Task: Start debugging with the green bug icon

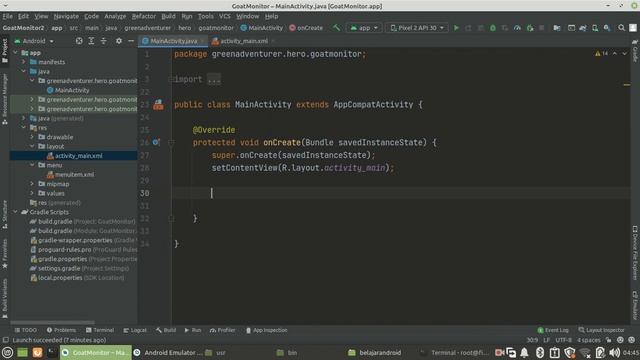Action: 493,28
